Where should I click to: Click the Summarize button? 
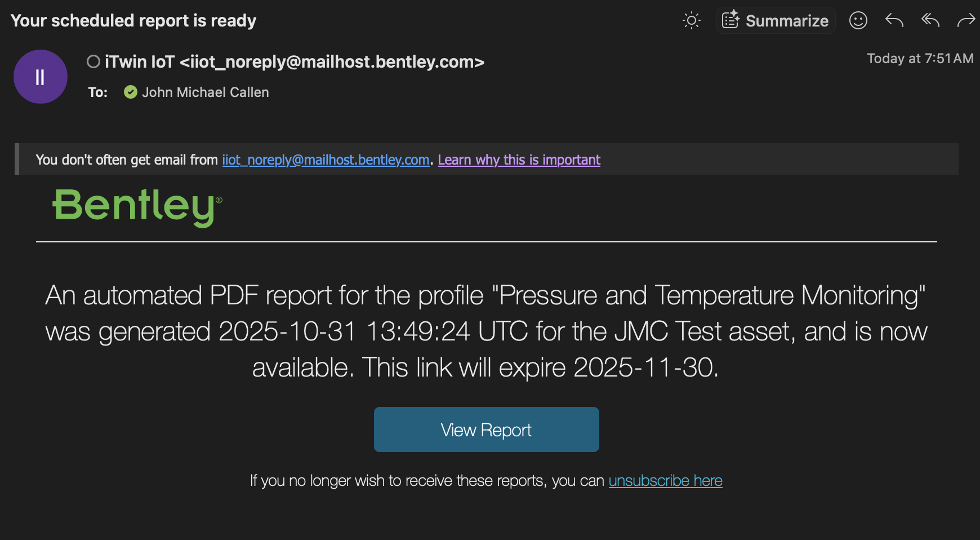coord(776,21)
